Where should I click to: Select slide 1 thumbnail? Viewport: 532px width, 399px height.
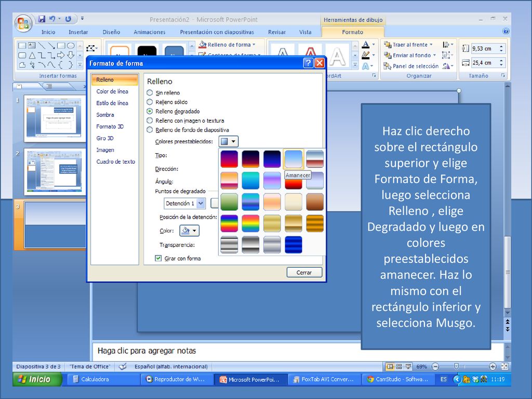tap(54, 118)
